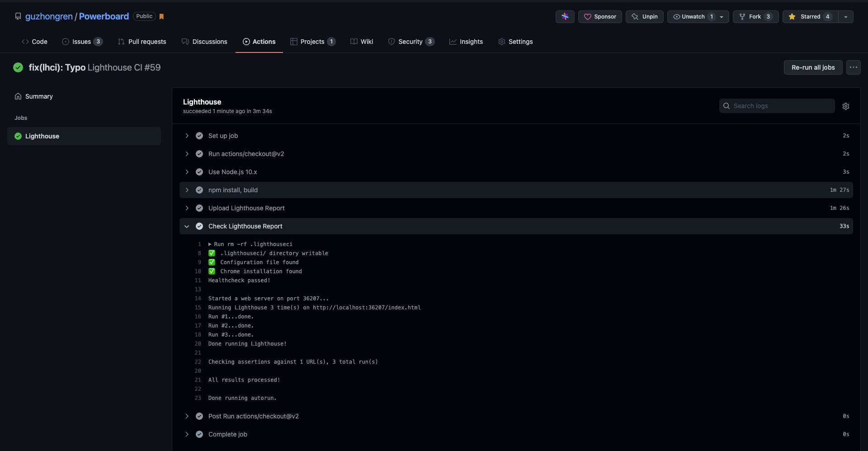Click the Discussions speech-bubble icon

coord(185,42)
